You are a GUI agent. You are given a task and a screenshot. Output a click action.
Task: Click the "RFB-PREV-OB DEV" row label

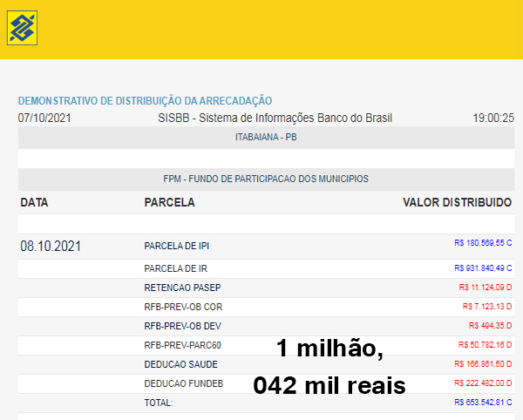tap(182, 326)
